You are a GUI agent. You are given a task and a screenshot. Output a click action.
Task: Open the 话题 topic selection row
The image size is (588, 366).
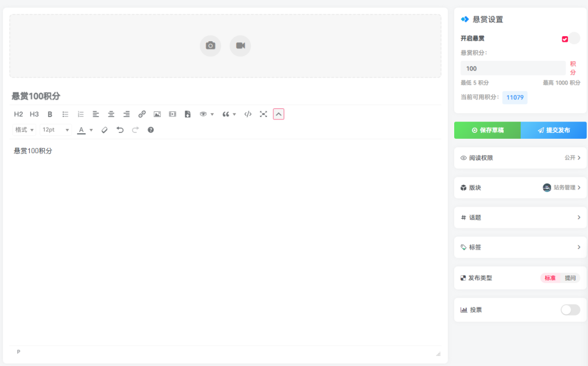click(520, 217)
